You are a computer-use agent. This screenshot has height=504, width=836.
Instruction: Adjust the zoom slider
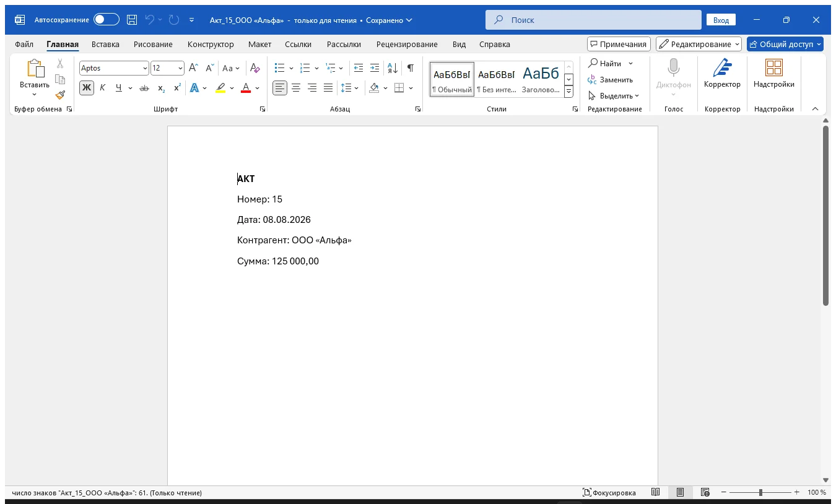coord(760,492)
